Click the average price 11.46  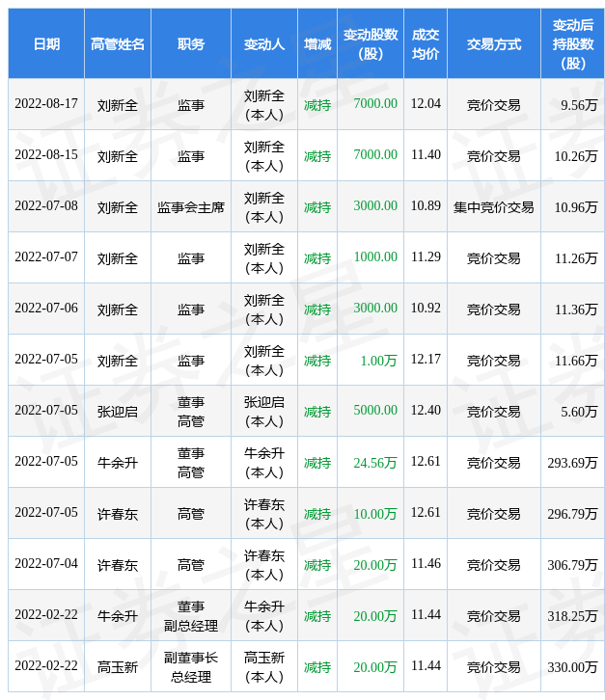(426, 564)
